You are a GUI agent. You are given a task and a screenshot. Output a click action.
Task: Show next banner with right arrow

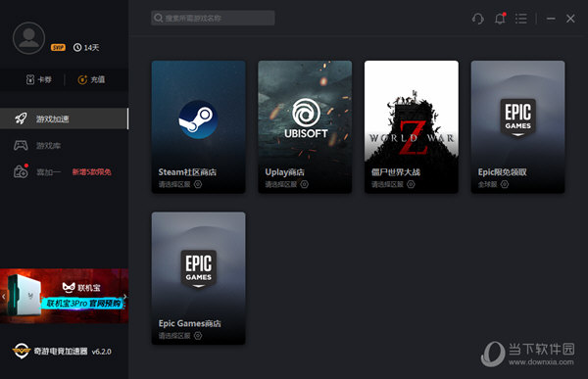[124, 296]
